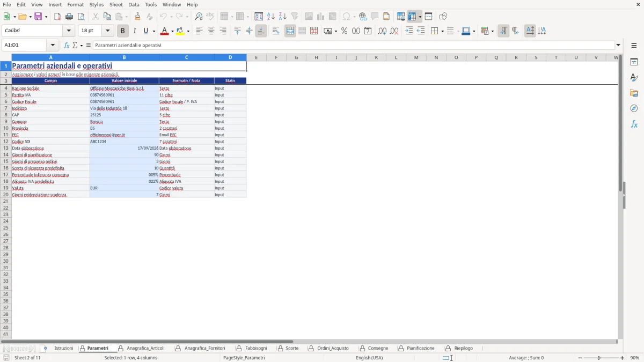Define print area icon
644x362 pixels.
pyautogui.click(x=401, y=17)
